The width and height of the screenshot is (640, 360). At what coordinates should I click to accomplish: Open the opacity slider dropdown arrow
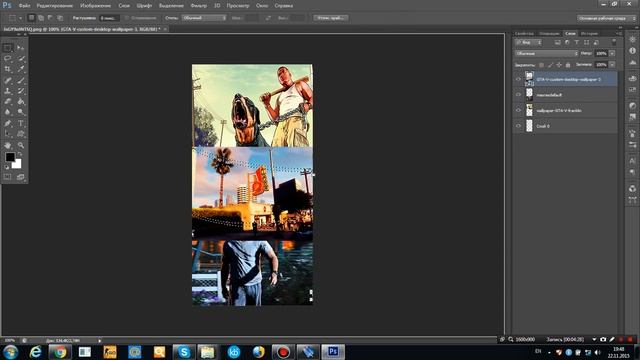click(x=612, y=53)
